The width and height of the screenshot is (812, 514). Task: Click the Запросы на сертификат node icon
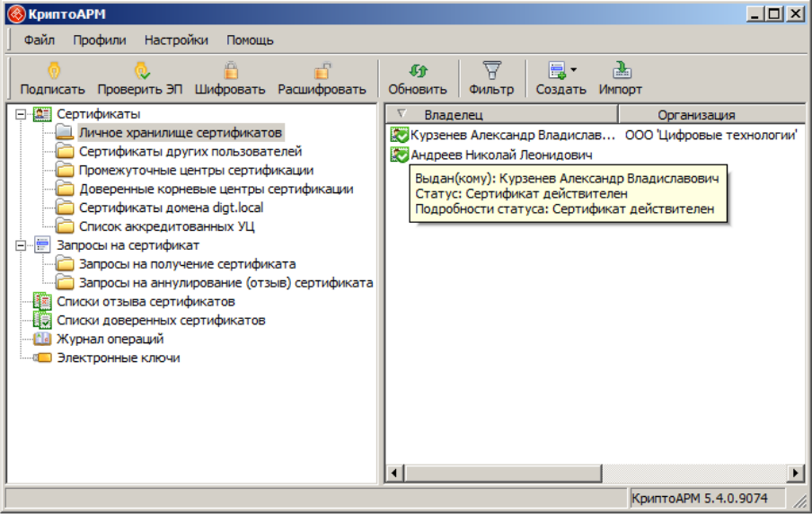42,245
